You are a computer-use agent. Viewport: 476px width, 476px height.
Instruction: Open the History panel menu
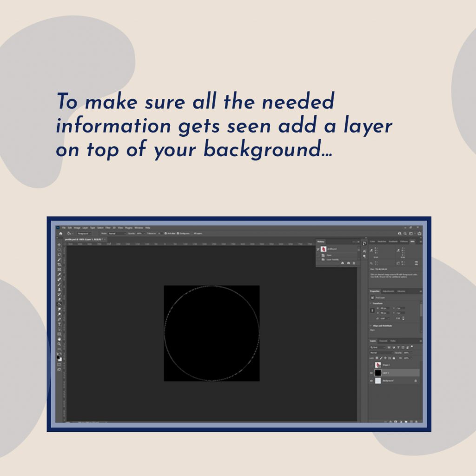tap(358, 242)
